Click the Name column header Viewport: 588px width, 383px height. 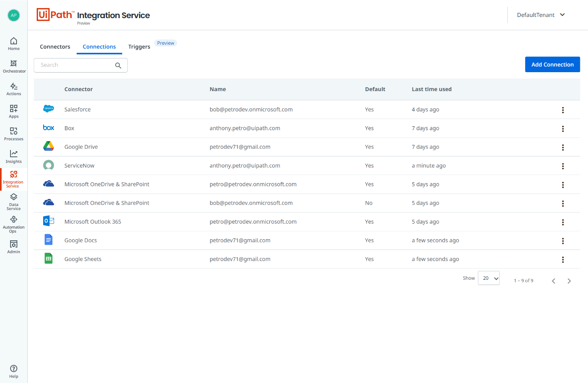click(218, 89)
